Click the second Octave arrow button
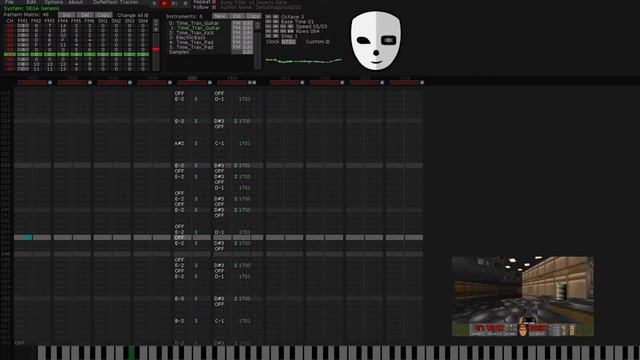This screenshot has height=360, width=640. click(x=276, y=17)
